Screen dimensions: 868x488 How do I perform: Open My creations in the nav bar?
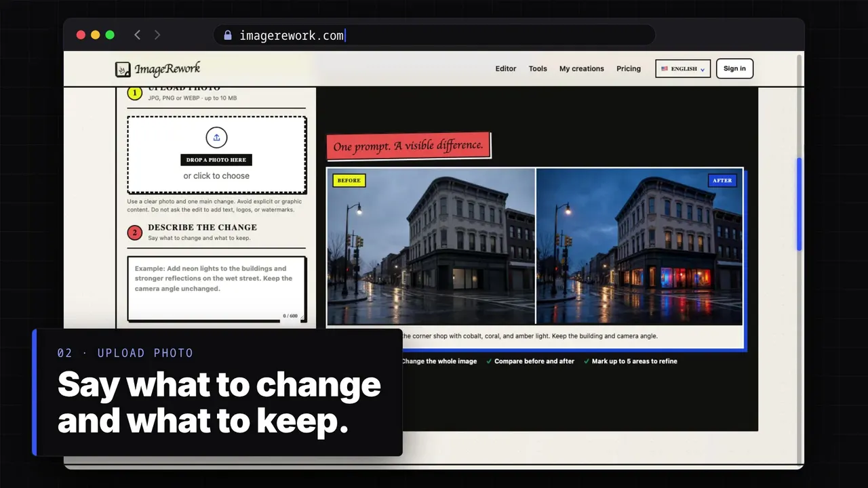(x=581, y=68)
